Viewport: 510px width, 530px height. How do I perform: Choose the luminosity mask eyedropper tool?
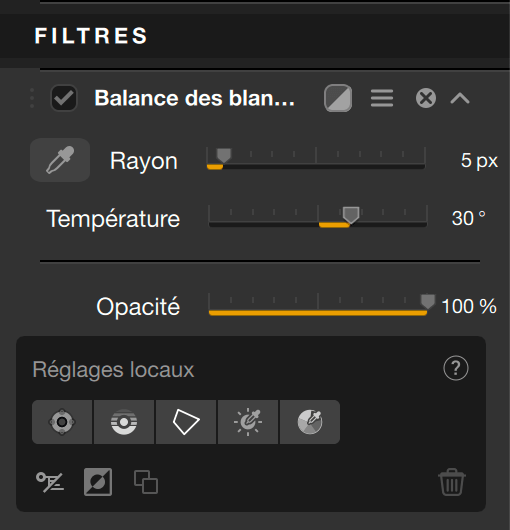click(248, 422)
